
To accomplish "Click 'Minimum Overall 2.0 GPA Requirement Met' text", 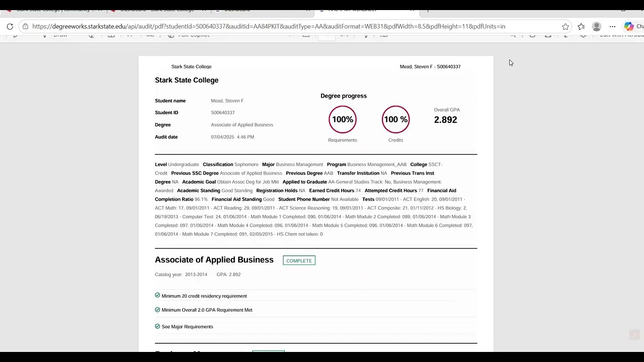I will click(207, 310).
